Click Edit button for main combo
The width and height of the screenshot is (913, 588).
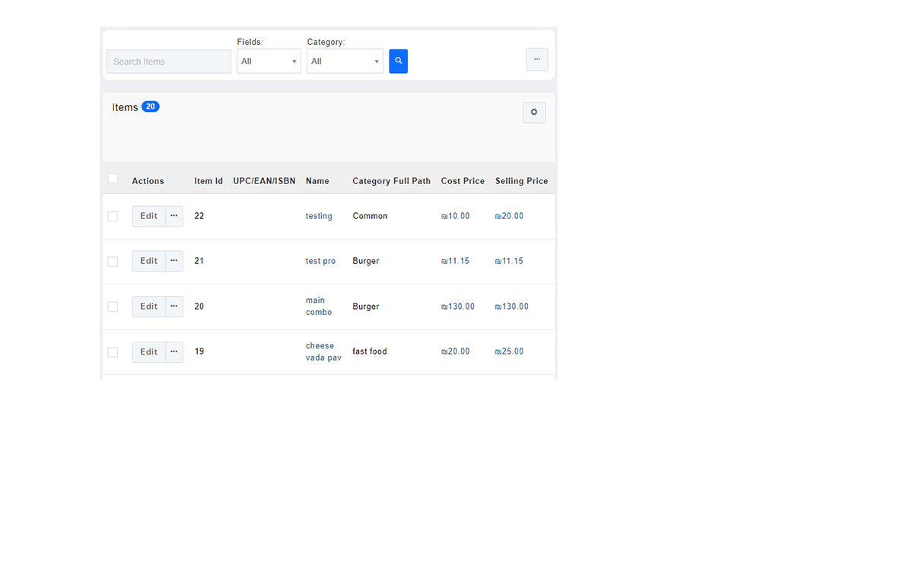click(149, 307)
